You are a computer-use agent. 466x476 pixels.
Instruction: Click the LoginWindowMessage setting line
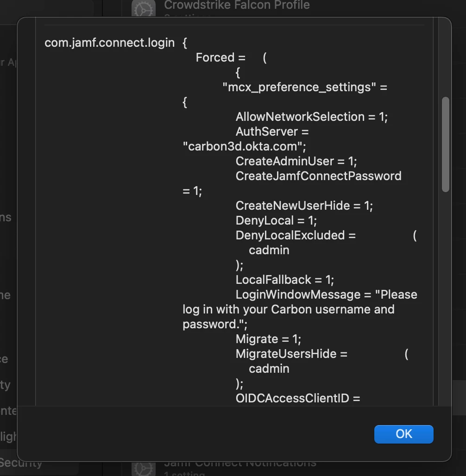click(x=326, y=294)
